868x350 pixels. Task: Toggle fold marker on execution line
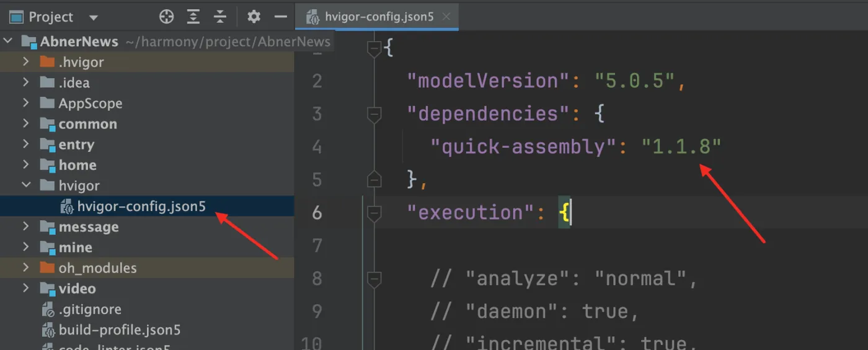(x=374, y=213)
